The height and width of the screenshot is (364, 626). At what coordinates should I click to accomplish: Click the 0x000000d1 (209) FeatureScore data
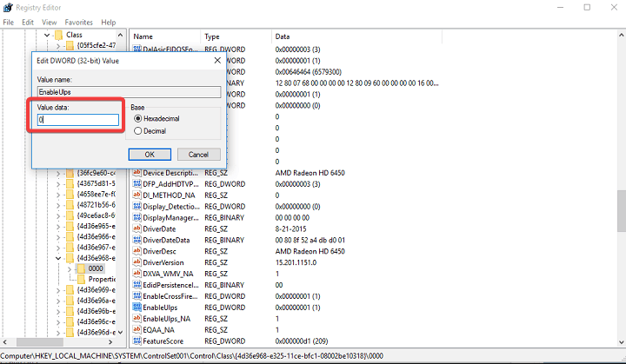click(302, 341)
